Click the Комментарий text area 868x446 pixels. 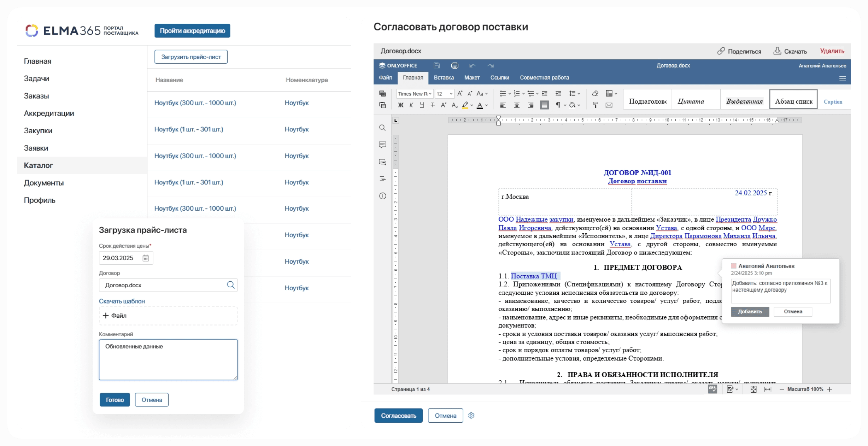tap(168, 360)
